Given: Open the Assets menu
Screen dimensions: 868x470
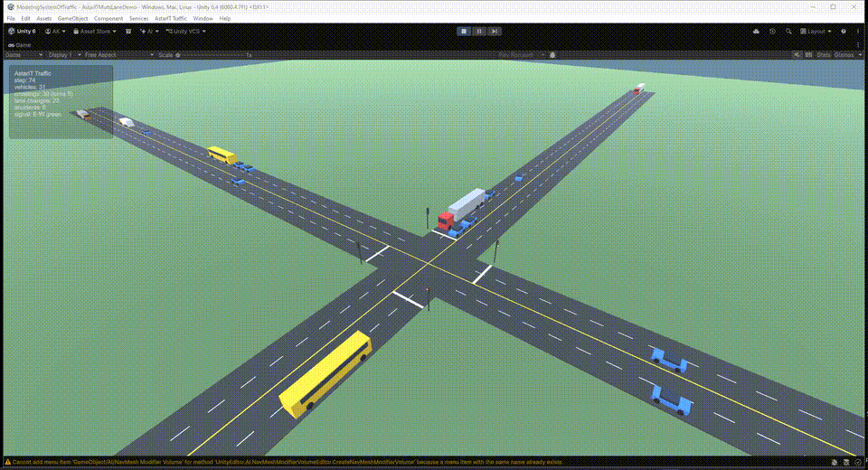Looking at the screenshot, I should [x=43, y=18].
